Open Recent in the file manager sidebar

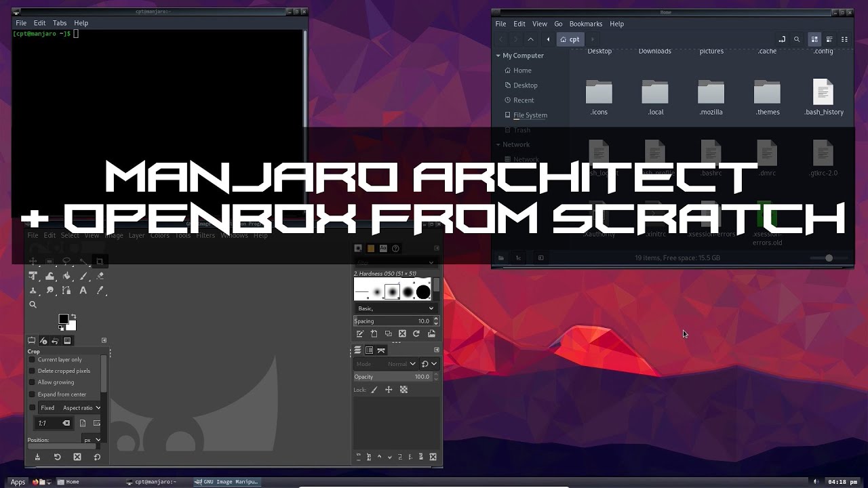[x=524, y=100]
